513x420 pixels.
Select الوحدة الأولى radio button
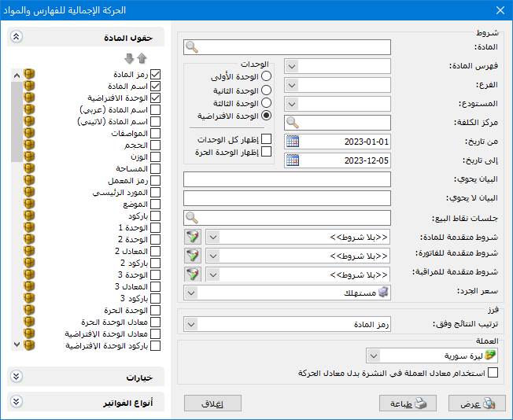[266, 76]
